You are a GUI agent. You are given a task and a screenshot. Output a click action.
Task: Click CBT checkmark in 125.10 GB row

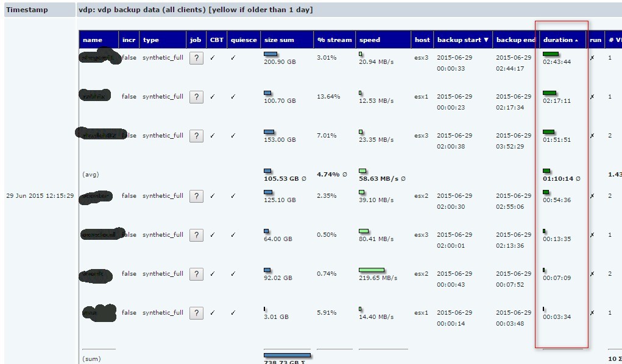click(213, 196)
